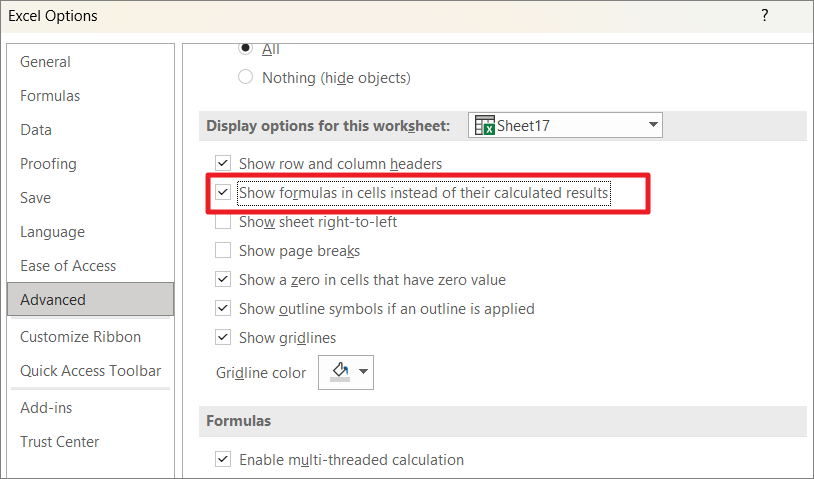Select the Nothing (hide objects) radio button

tap(245, 77)
